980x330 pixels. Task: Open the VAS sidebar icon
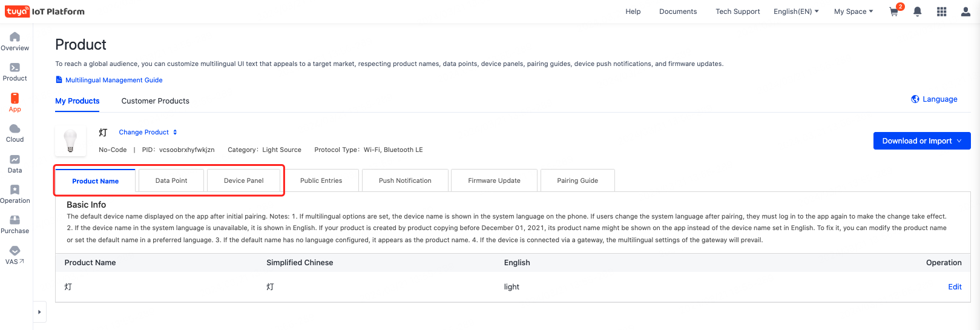(x=15, y=251)
